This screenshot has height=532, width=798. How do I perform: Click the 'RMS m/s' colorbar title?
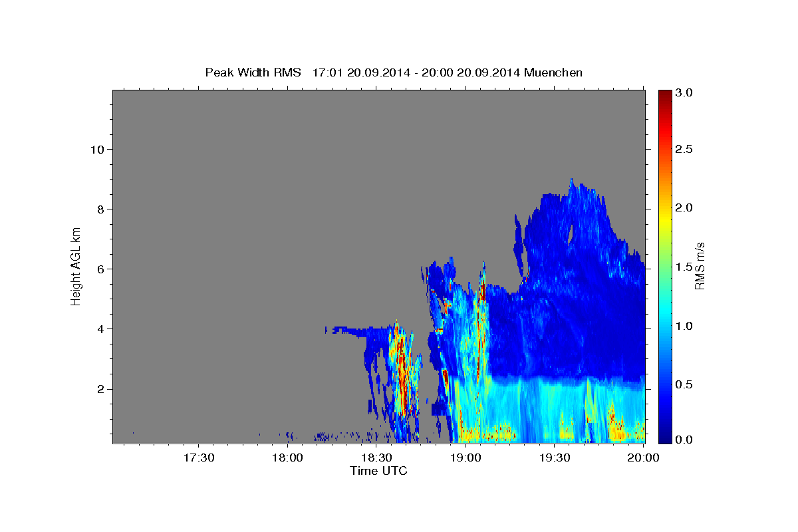700,267
